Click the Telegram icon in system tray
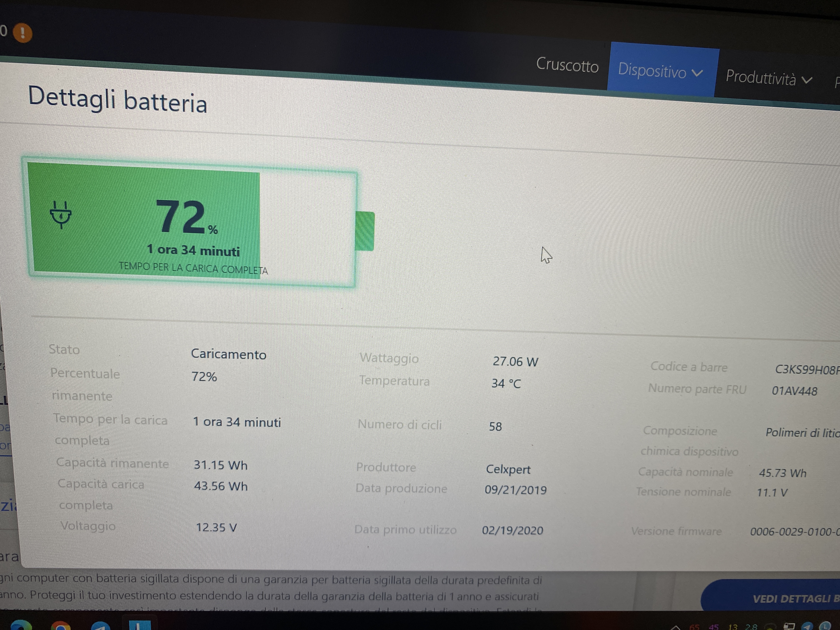 click(x=807, y=626)
